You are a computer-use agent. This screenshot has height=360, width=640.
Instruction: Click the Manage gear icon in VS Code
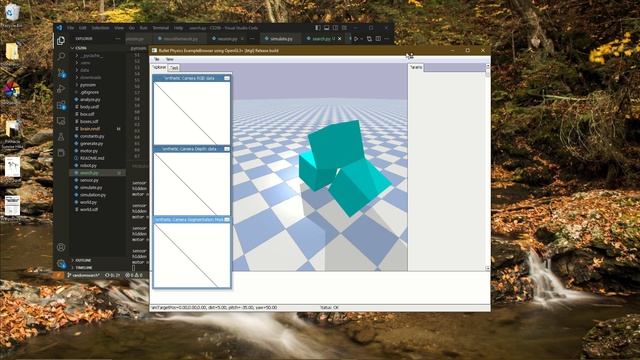61,263
